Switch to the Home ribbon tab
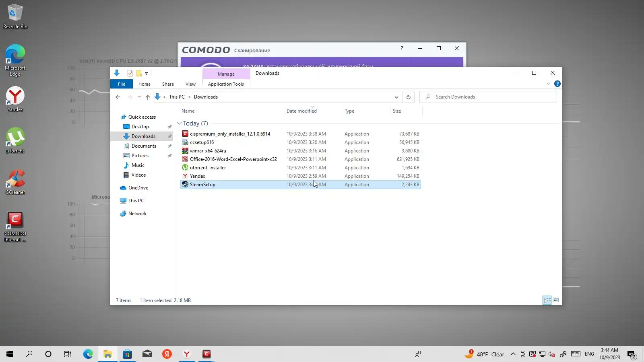The height and width of the screenshot is (362, 644). [x=144, y=84]
